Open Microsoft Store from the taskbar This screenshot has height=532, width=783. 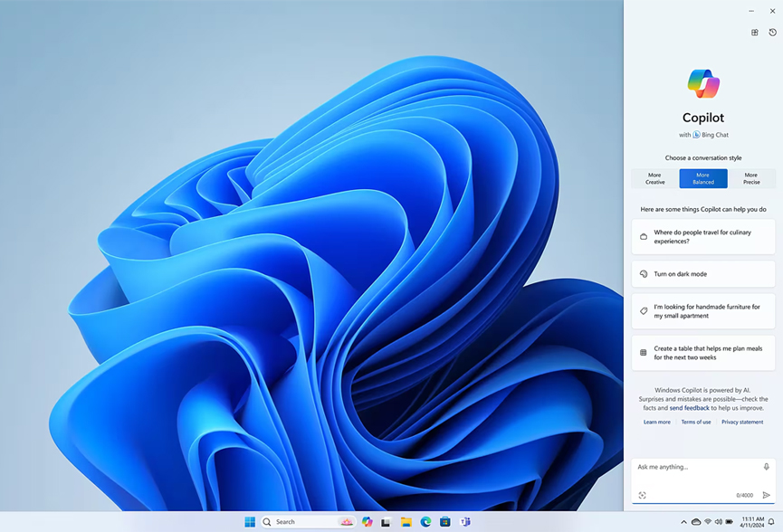445,522
